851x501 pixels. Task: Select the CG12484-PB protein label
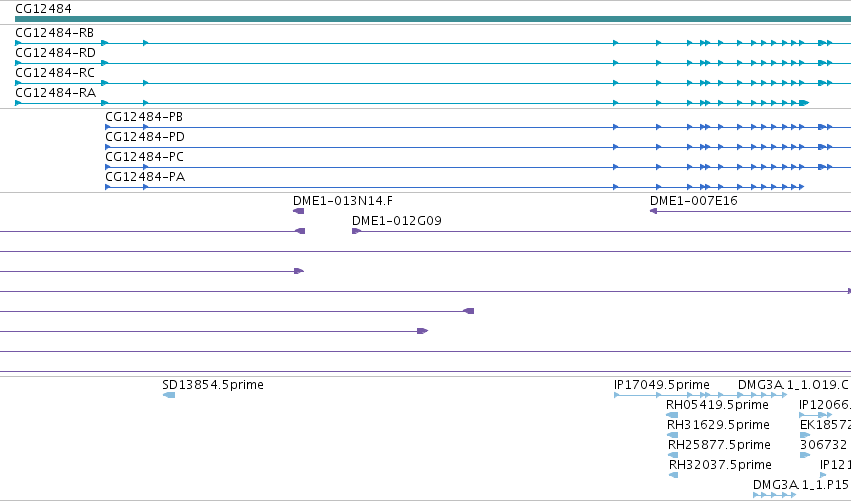[144, 117]
